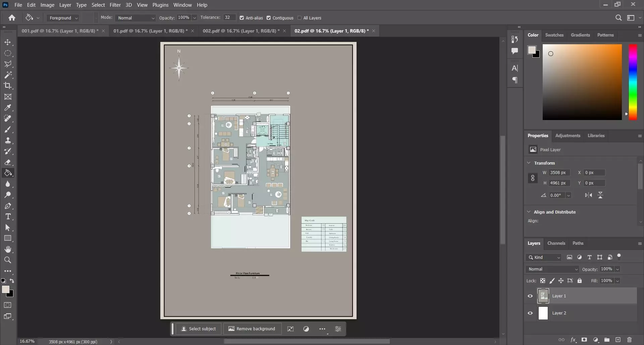Toggle the layer filter on/off switch
The image size is (644, 345).
[x=619, y=256]
